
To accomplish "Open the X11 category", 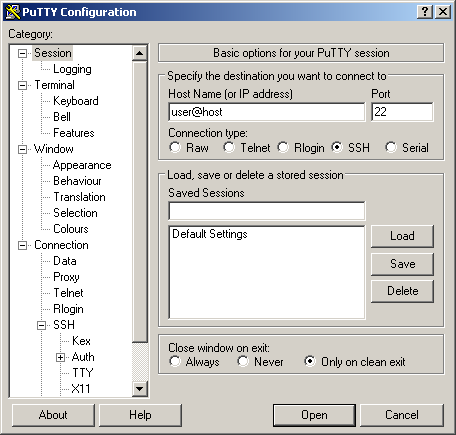I will pos(81,389).
